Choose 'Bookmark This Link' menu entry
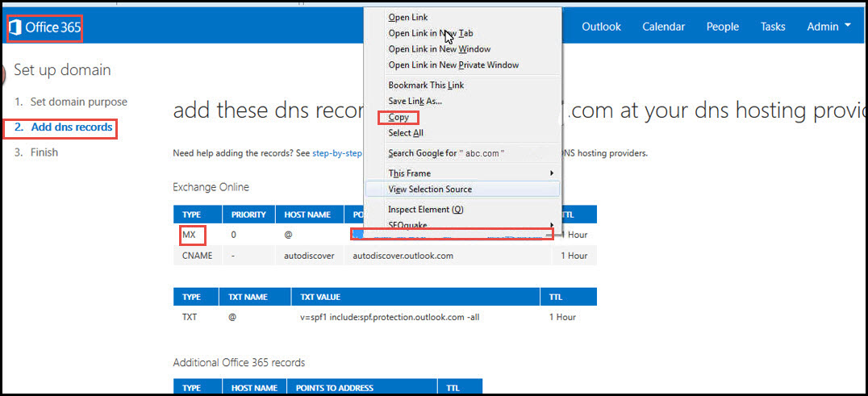Viewport: 868px width, 396px height. (x=426, y=85)
